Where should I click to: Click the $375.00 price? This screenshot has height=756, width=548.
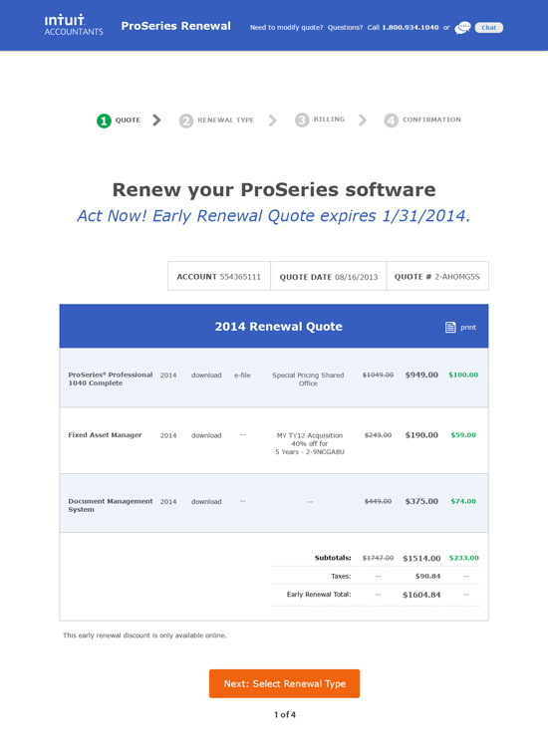coord(421,501)
